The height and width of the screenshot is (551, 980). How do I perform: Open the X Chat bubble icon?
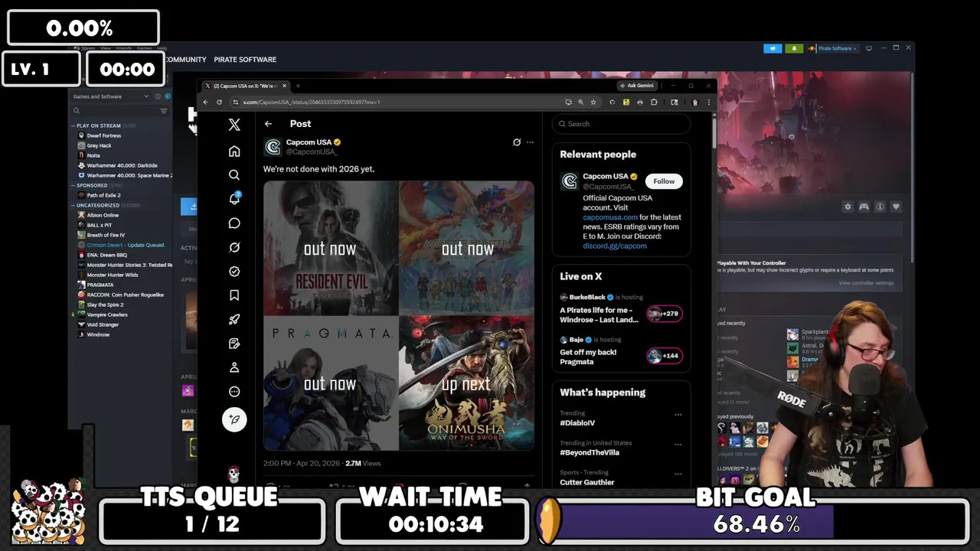pyautogui.click(x=234, y=223)
